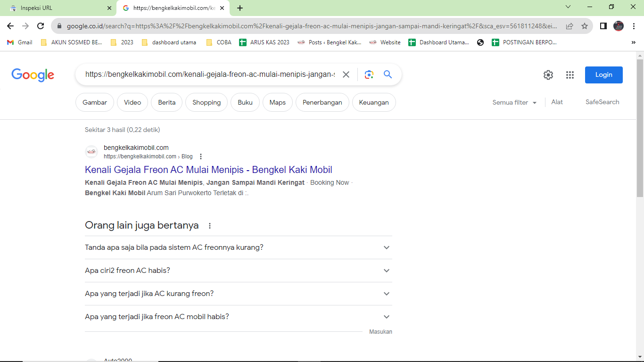The height and width of the screenshot is (362, 644).
Task: Open the 2023 bookmark folder
Action: point(122,42)
